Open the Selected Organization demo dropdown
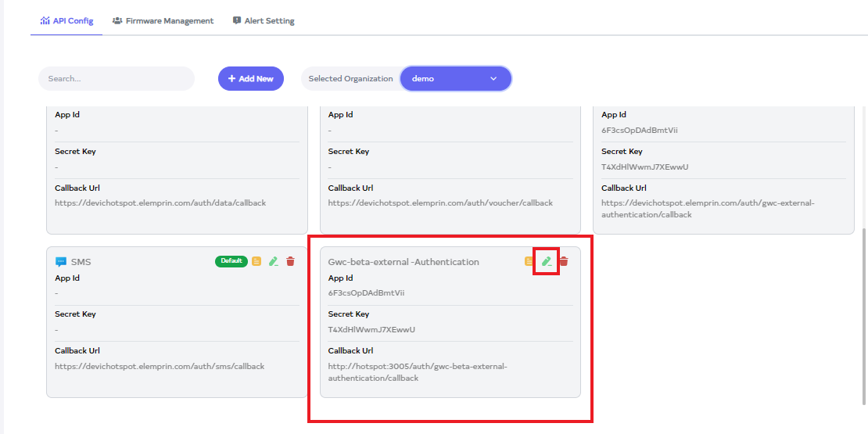 [455, 78]
